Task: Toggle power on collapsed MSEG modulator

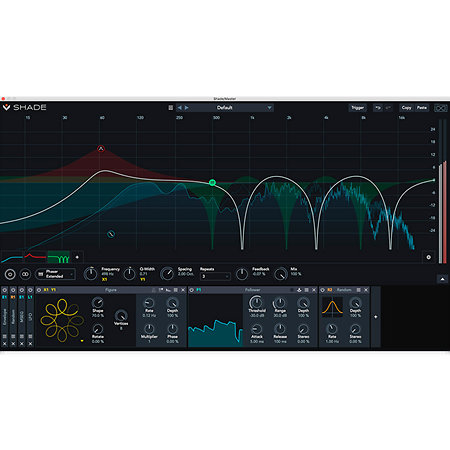Action: 22,290
